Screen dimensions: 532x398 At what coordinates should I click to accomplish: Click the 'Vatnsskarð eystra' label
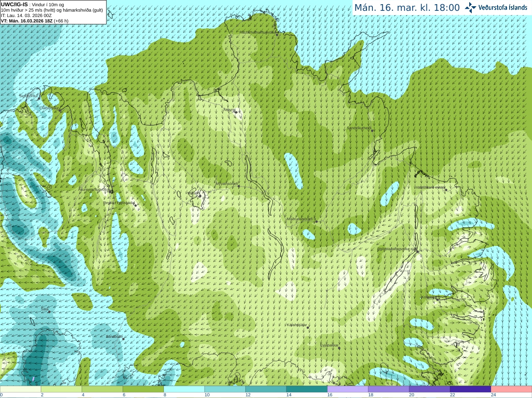coord(430,187)
